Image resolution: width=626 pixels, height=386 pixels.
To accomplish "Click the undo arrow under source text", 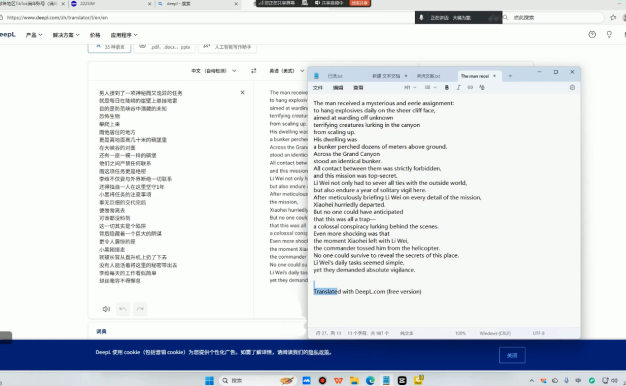I will (123, 309).
